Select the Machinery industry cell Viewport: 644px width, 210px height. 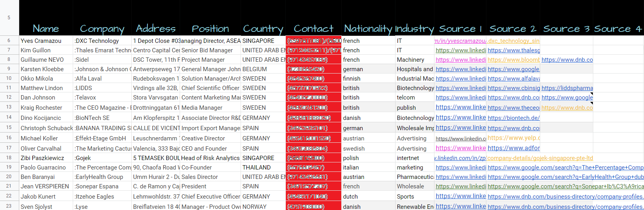(415, 59)
